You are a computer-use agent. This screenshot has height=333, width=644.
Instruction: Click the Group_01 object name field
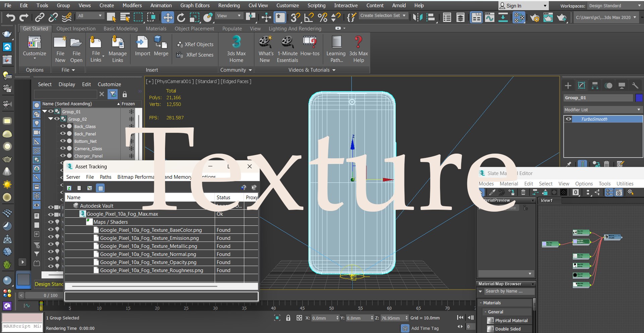coord(598,98)
